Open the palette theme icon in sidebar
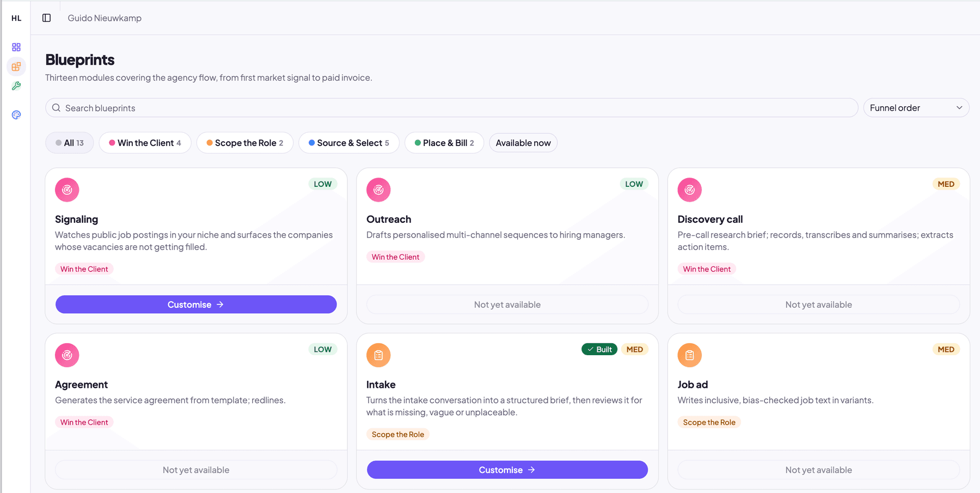 16,115
